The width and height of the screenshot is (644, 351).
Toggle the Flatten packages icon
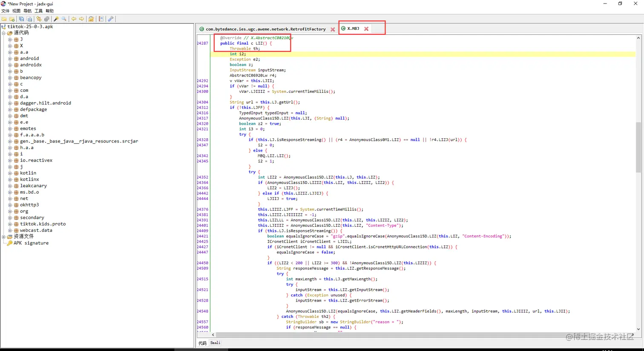coord(47,19)
